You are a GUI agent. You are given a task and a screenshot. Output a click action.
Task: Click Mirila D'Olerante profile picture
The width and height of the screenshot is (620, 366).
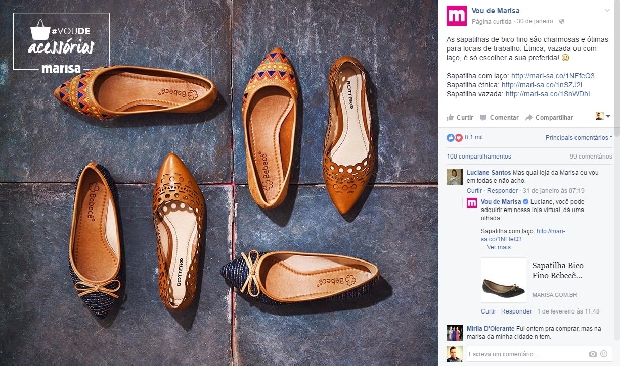(x=455, y=333)
